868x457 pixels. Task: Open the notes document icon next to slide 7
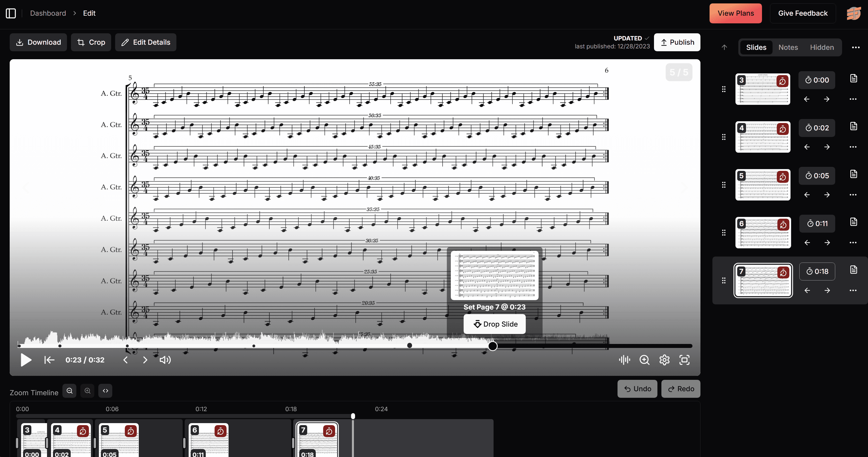[853, 269]
